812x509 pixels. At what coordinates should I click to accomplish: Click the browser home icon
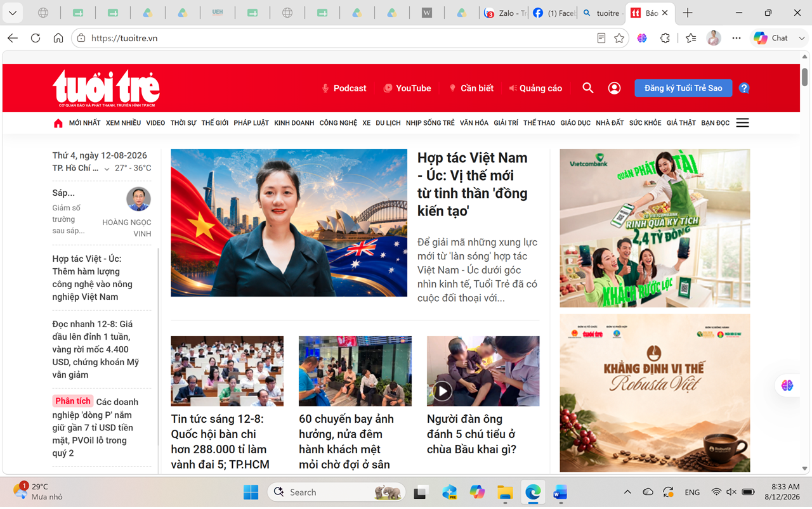[x=58, y=38]
